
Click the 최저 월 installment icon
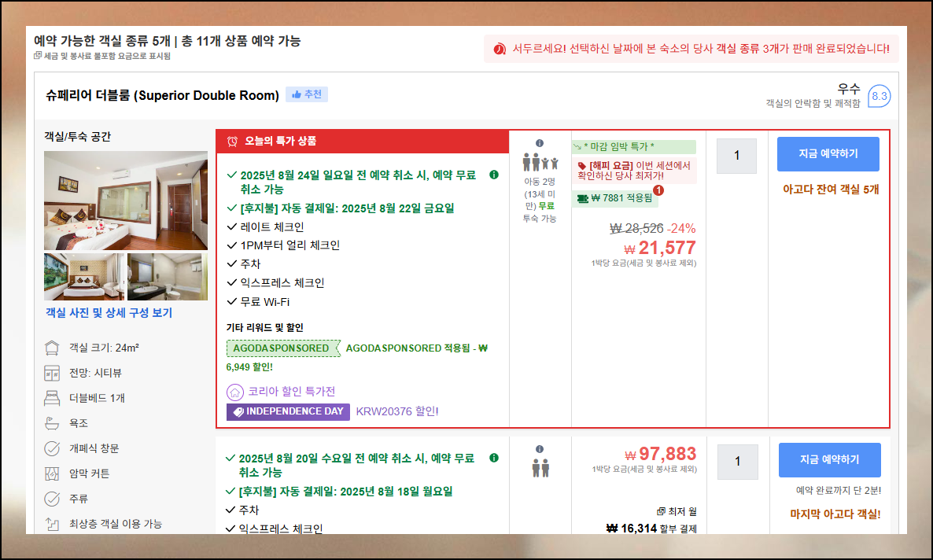pos(661,511)
